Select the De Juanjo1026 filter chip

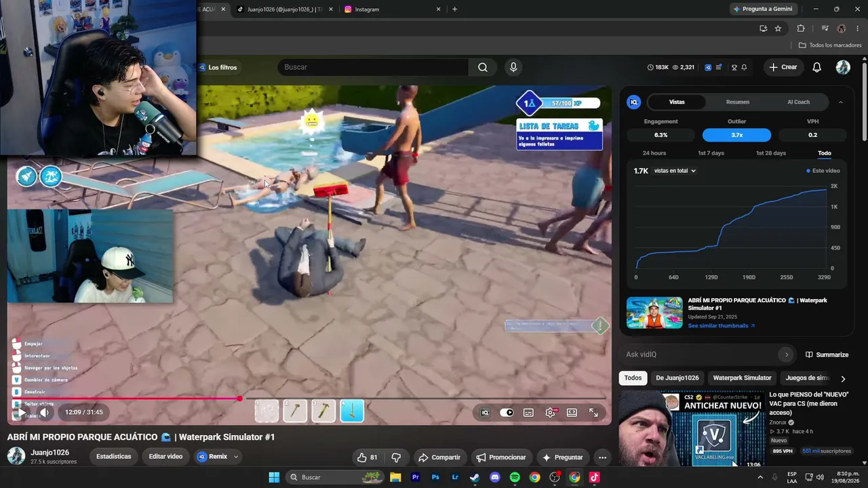tap(677, 378)
